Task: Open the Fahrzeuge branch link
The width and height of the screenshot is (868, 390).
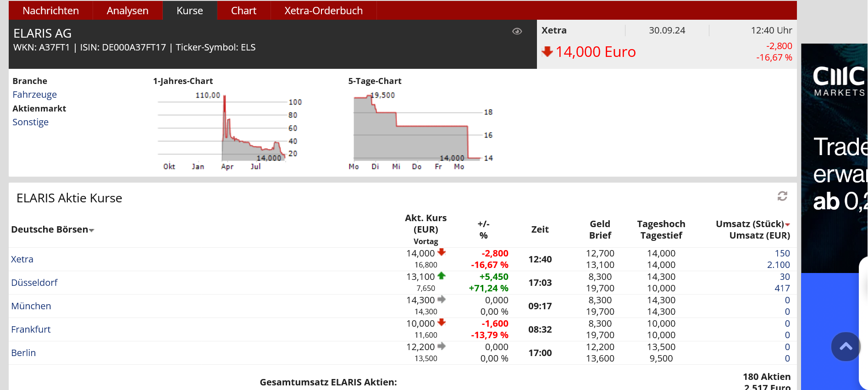Action: [x=34, y=95]
